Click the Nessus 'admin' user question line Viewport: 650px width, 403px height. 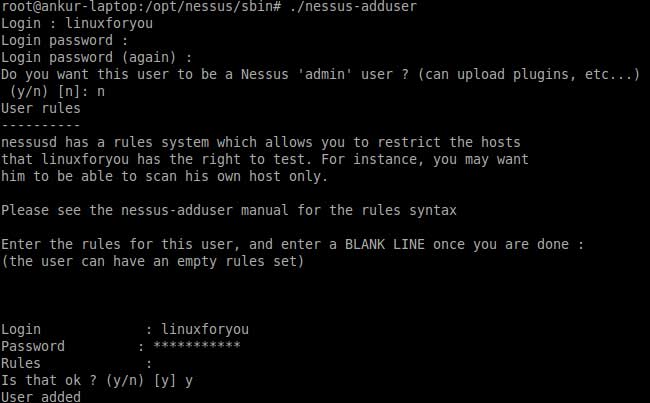click(320, 75)
